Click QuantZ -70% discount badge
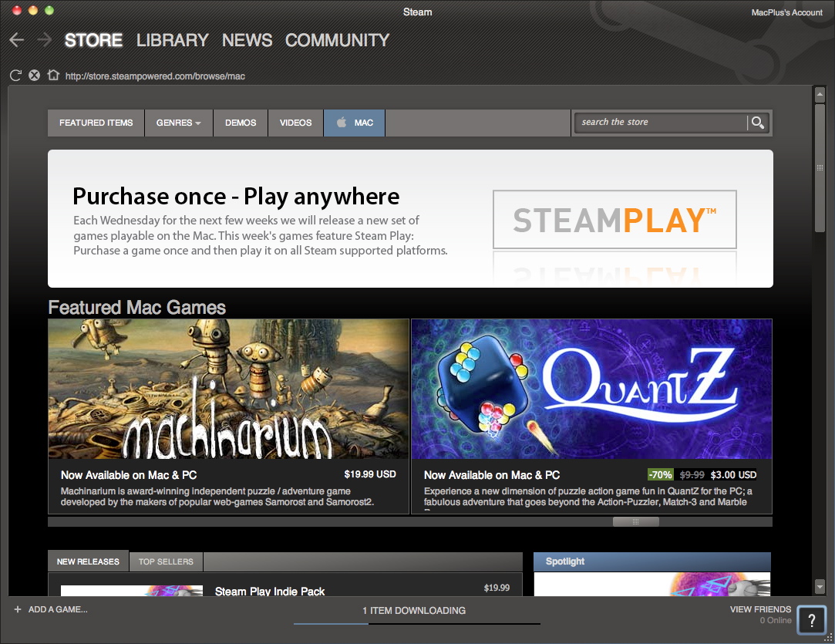This screenshot has width=835, height=644. coord(660,474)
